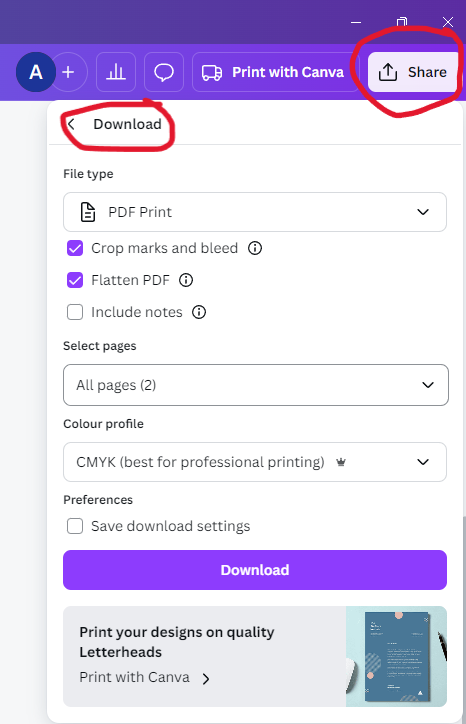Untick the Flatten PDF checkbox
The image size is (466, 724).
point(75,280)
